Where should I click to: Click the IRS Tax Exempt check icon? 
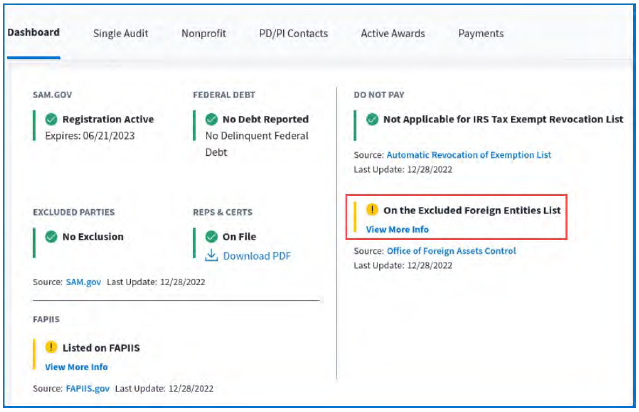(372, 119)
